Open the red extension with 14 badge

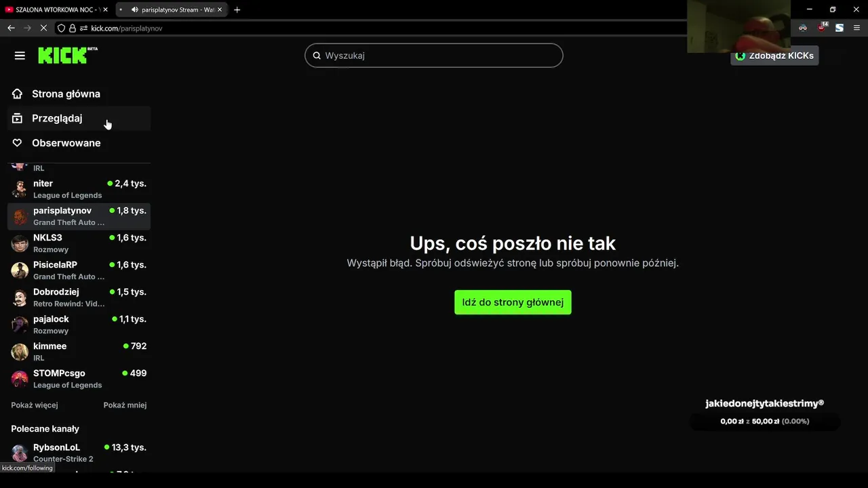coord(822,28)
